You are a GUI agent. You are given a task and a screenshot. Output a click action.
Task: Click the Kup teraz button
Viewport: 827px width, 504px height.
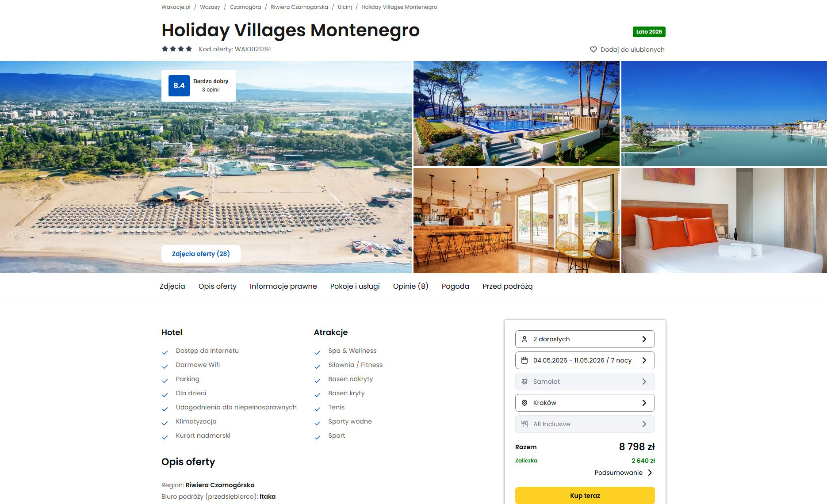pyautogui.click(x=585, y=496)
